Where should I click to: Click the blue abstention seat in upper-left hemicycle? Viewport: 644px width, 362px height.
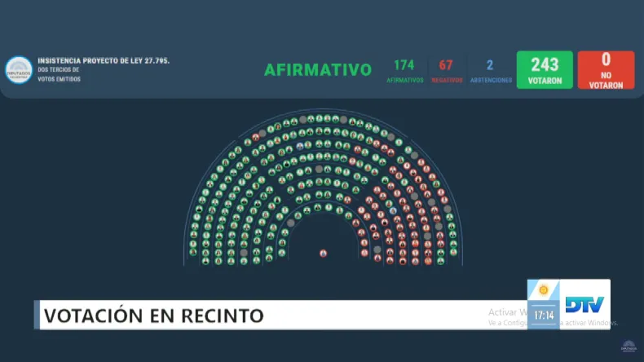(x=301, y=145)
